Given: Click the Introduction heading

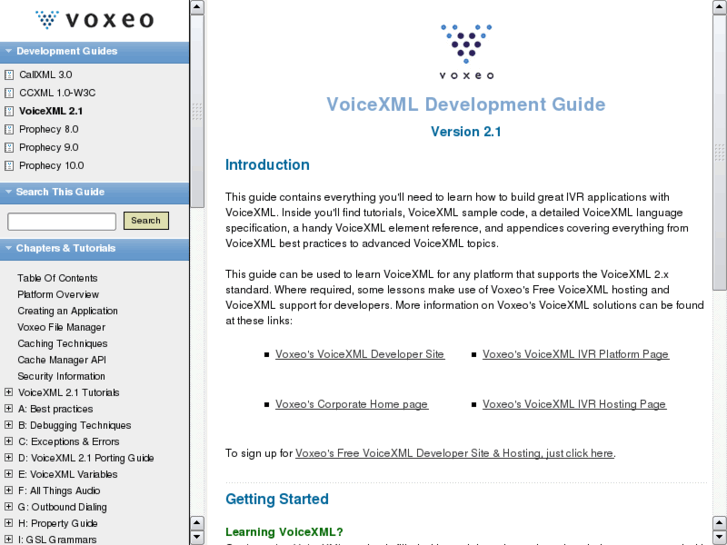Looking at the screenshot, I should pos(268,165).
